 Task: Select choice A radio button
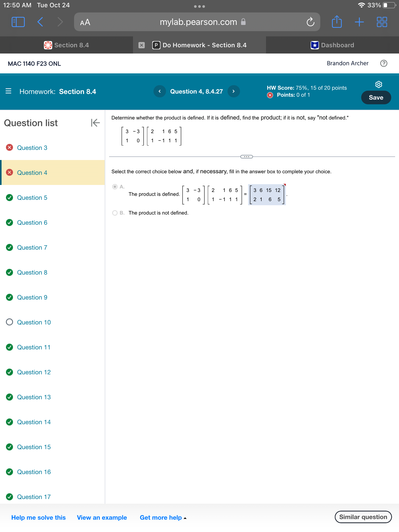coord(115,187)
